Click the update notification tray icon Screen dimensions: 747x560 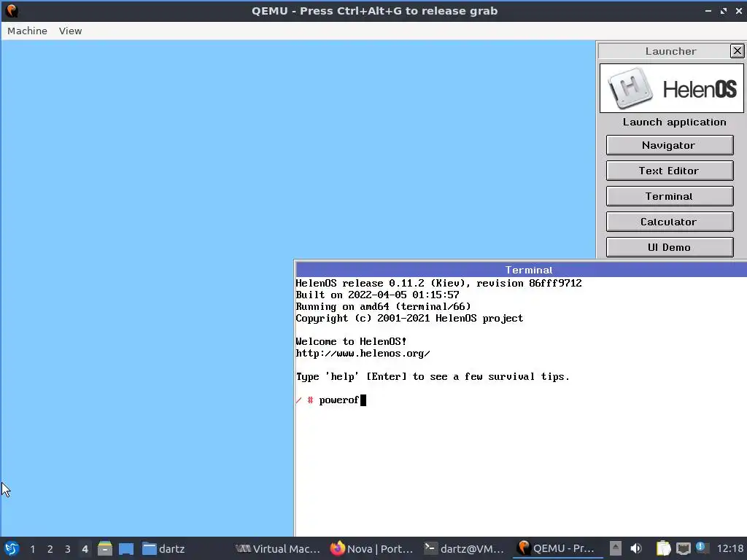coord(702,548)
